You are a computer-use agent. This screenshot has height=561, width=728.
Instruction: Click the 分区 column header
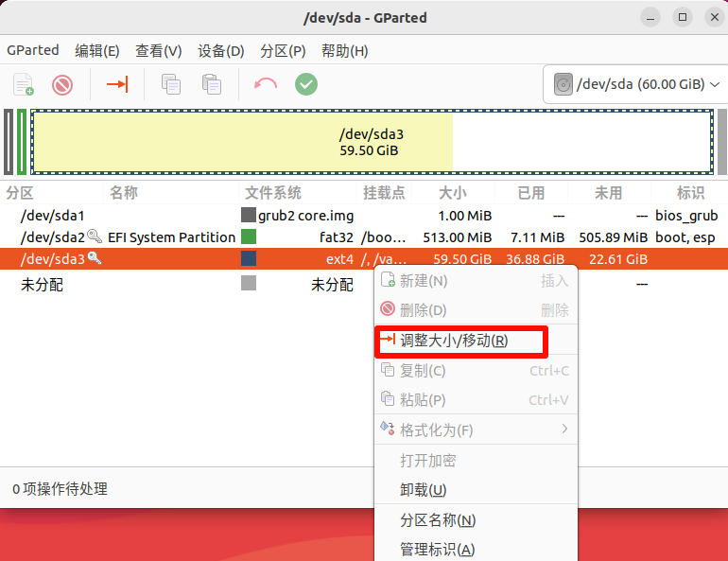click(20, 193)
